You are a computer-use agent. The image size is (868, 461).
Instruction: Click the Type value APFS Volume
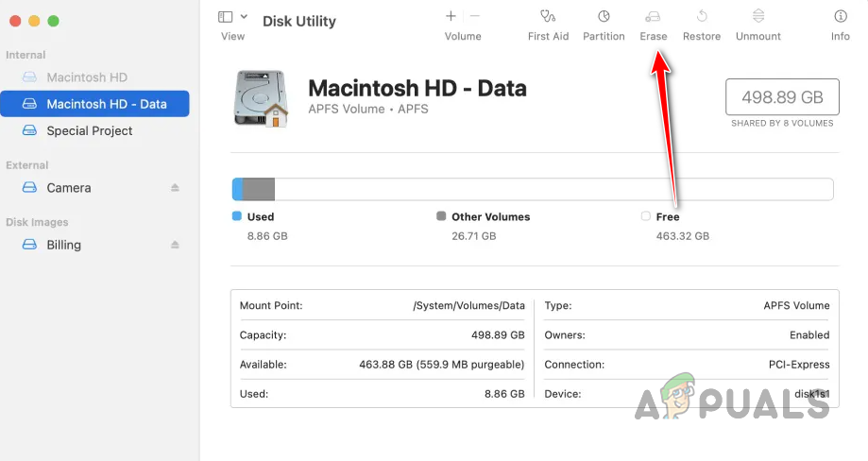[x=796, y=305]
